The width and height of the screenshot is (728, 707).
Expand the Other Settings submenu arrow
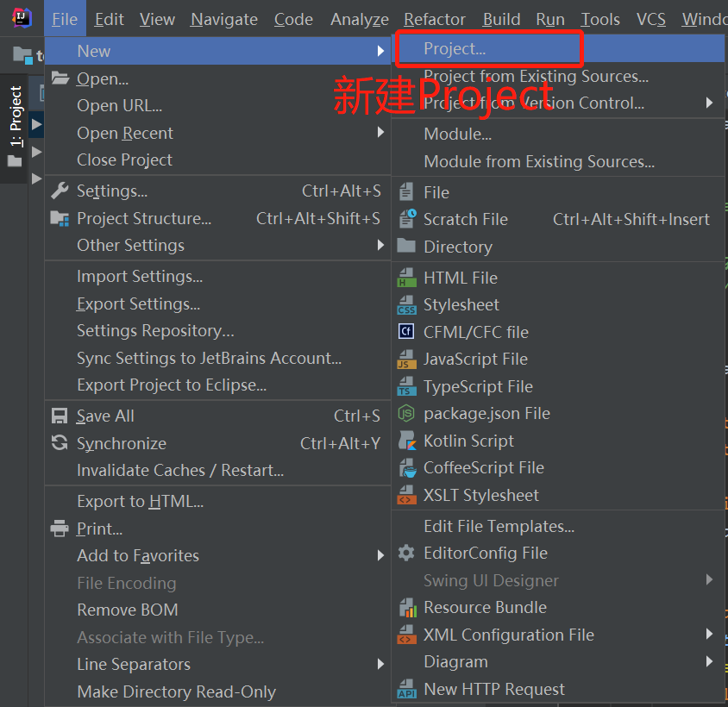380,245
